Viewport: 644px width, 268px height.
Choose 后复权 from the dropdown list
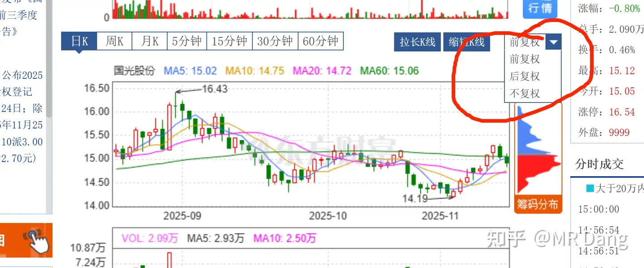525,77
